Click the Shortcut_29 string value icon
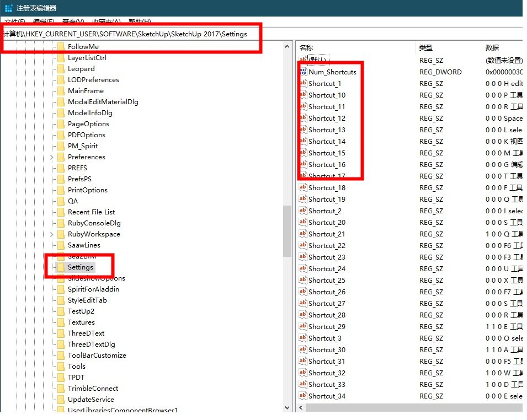527x420 pixels. (x=303, y=326)
